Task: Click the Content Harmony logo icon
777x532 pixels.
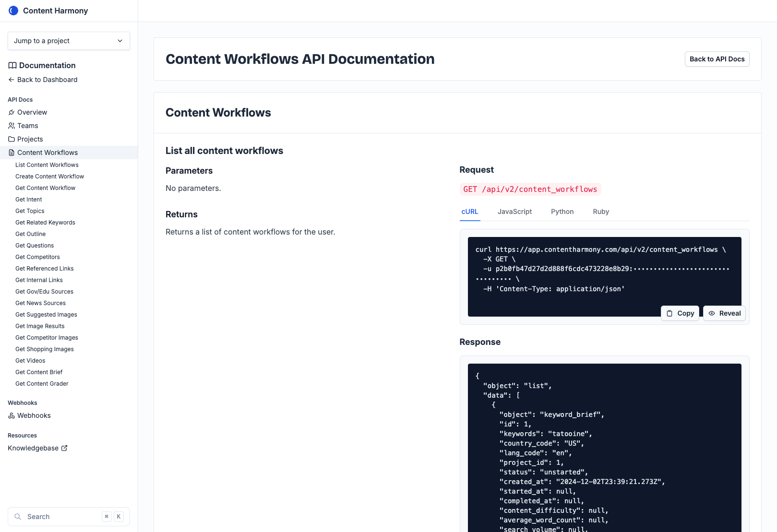Action: (13, 11)
